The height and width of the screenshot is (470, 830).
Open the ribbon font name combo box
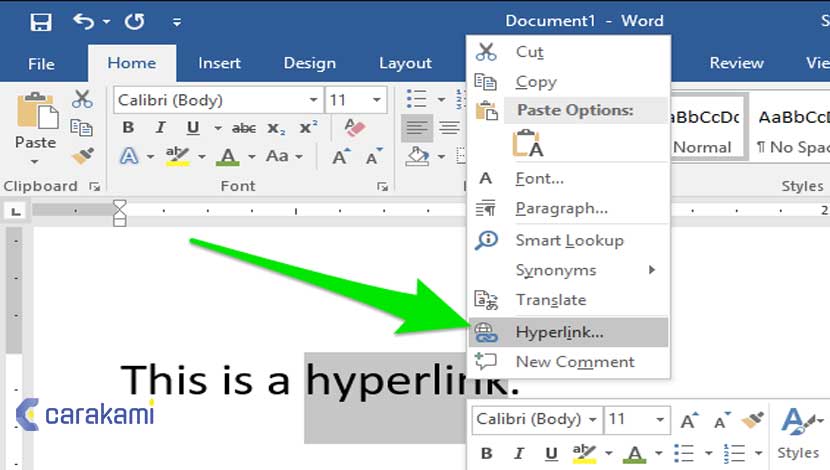click(x=217, y=100)
